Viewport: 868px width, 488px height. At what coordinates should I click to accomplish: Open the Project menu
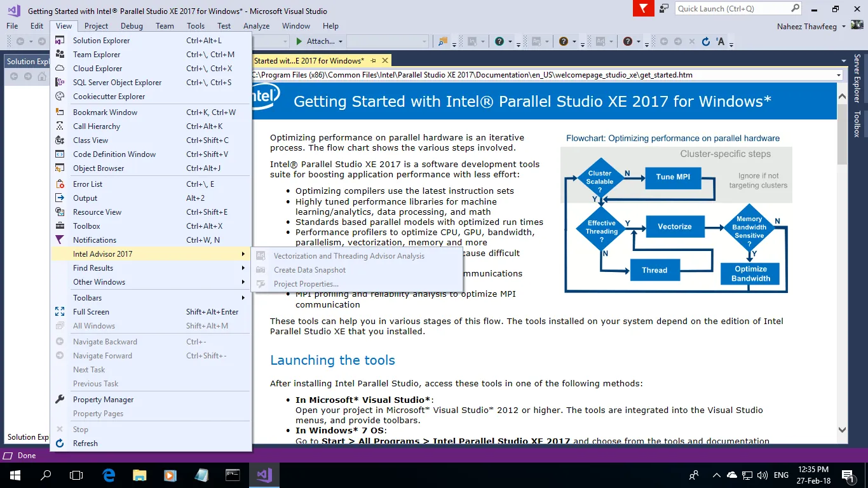click(96, 26)
